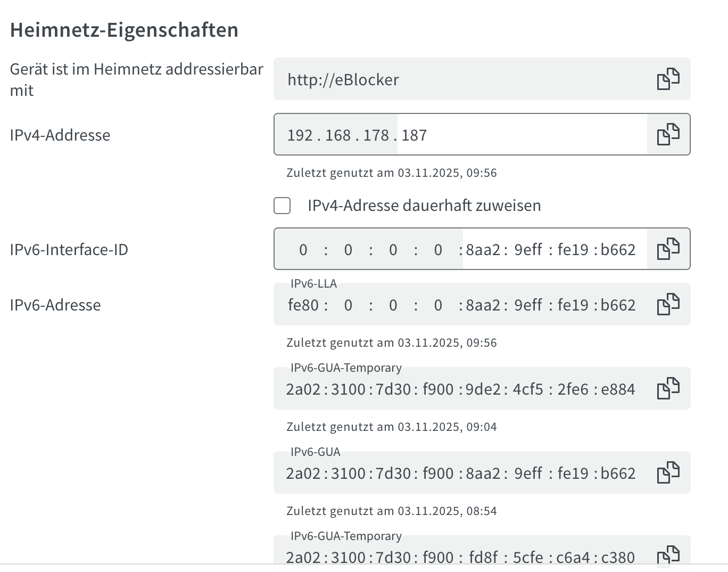Click the IPv6-Interface-ID segment 8aa2
This screenshot has width=728, height=572.
(x=483, y=250)
